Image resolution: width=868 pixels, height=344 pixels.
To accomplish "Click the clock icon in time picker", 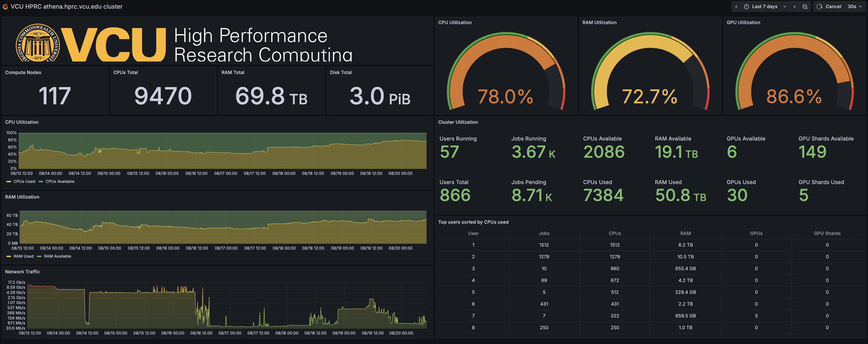I will click(x=746, y=6).
